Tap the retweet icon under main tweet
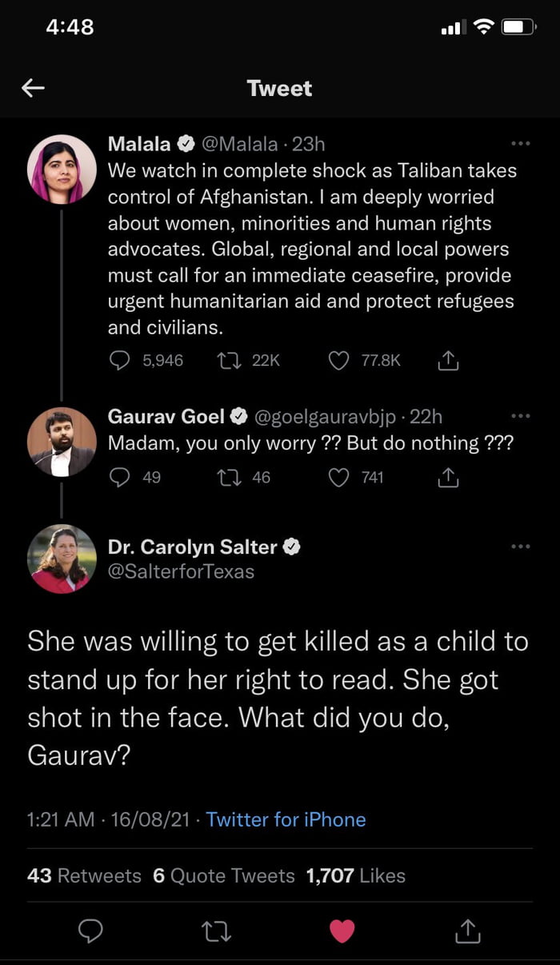 pyautogui.click(x=215, y=930)
